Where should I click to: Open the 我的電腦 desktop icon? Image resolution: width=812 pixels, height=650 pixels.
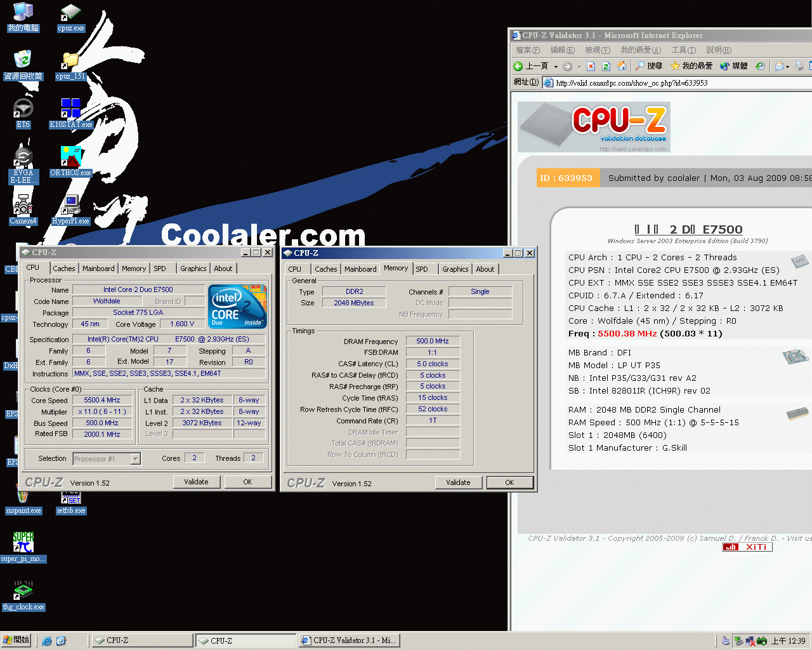pos(23,17)
